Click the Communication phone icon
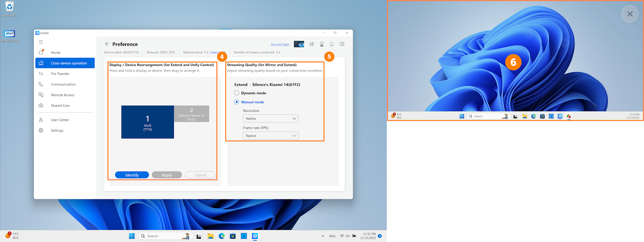This screenshot has width=644, height=242. point(41,84)
